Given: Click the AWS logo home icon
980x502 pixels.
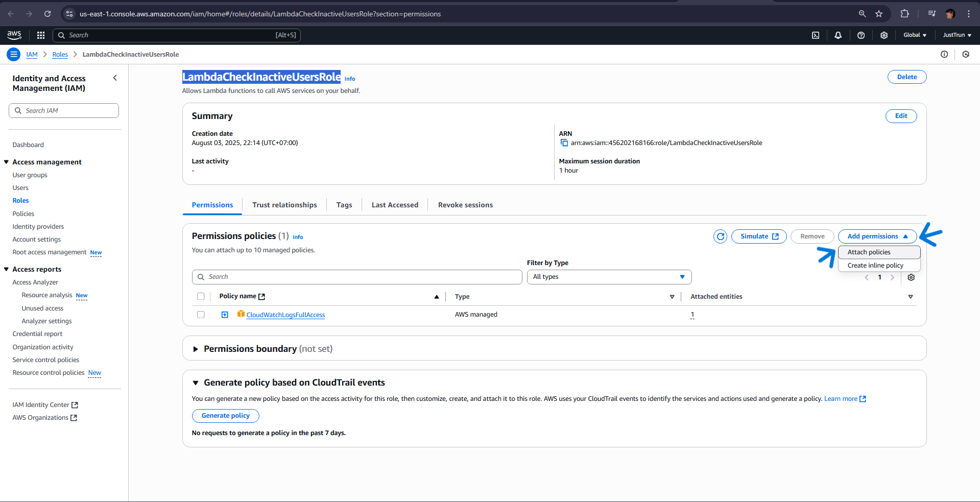Looking at the screenshot, I should pyautogui.click(x=14, y=35).
